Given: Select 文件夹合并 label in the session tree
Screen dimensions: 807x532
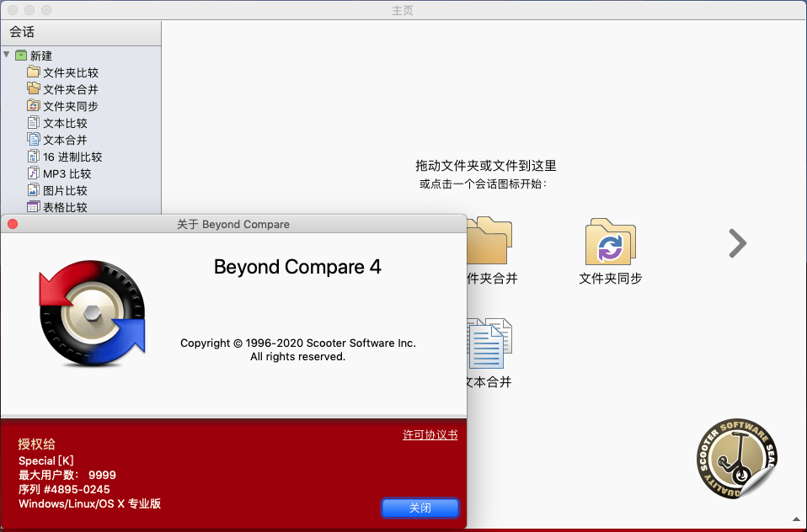Looking at the screenshot, I should (71, 89).
